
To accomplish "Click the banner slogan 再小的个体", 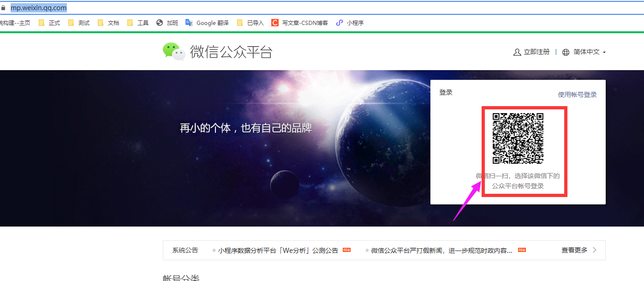I will pyautogui.click(x=246, y=128).
